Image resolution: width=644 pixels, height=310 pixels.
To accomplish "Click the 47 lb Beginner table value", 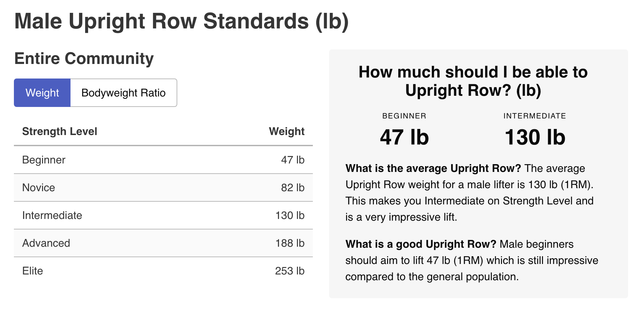I will (293, 160).
